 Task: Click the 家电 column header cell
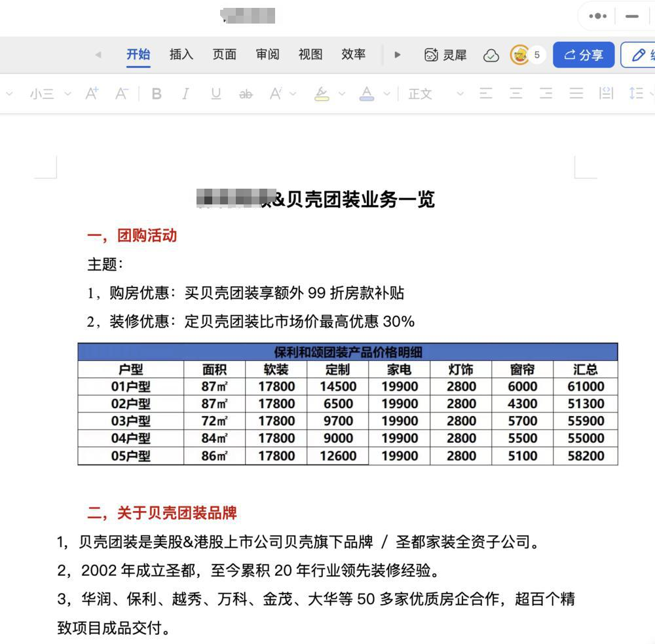pyautogui.click(x=400, y=369)
